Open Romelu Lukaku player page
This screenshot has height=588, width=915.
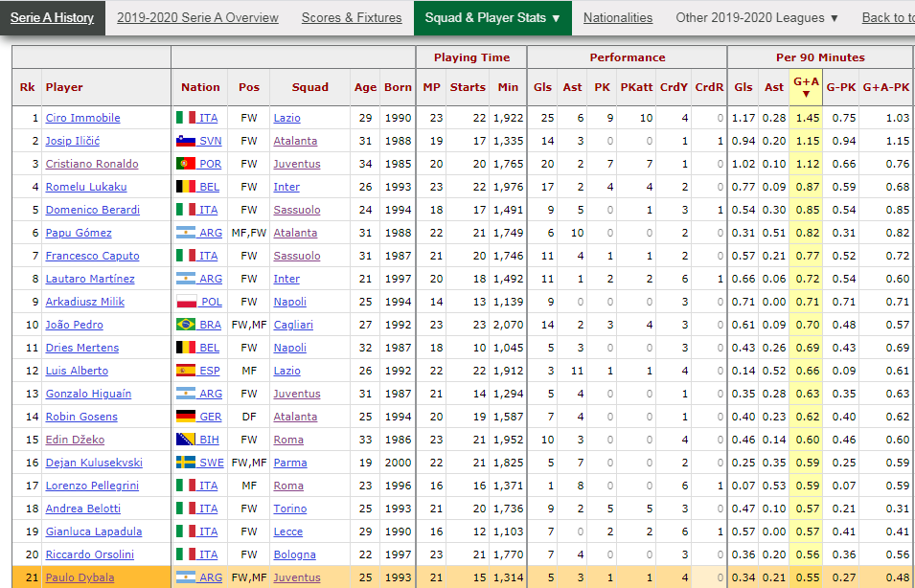pos(86,187)
